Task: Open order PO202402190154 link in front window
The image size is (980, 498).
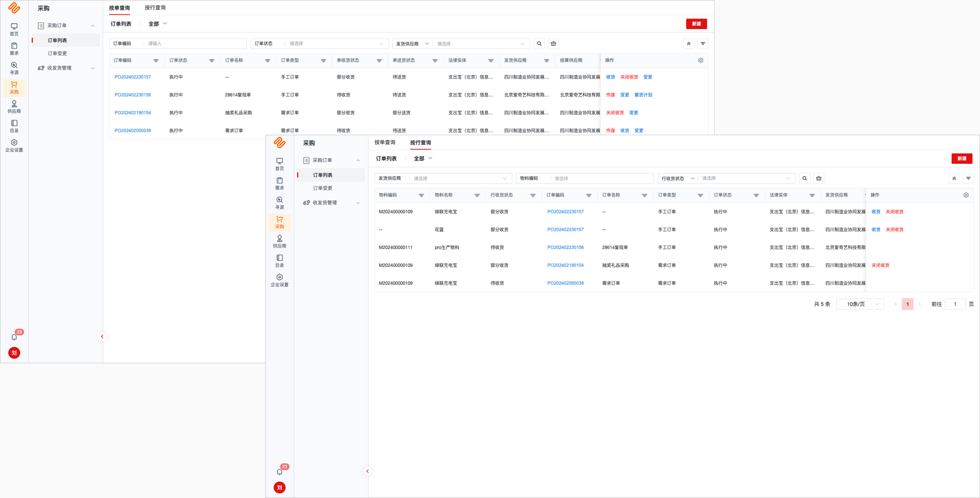Action: coord(566,265)
